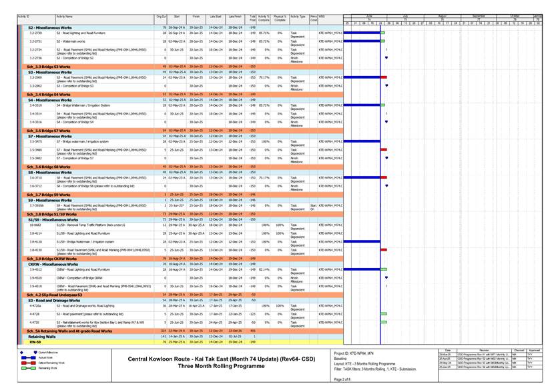The height and width of the screenshot is (392, 554).
Task: Click the August month header in timeline
Action: (442, 15)
